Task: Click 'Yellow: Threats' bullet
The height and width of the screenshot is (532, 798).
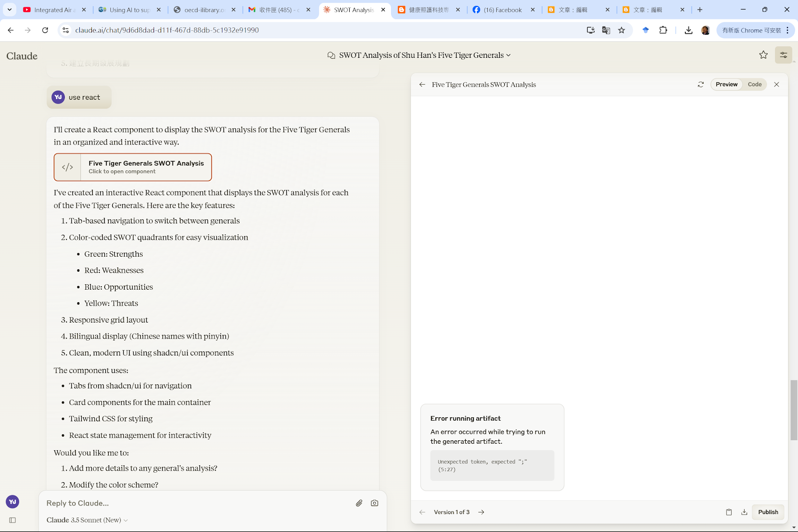Action: (x=111, y=303)
